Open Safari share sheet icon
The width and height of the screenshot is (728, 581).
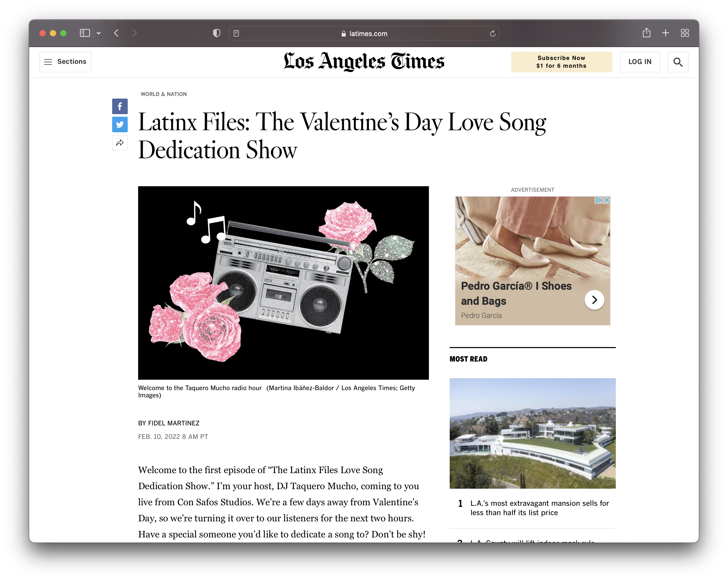(x=646, y=33)
